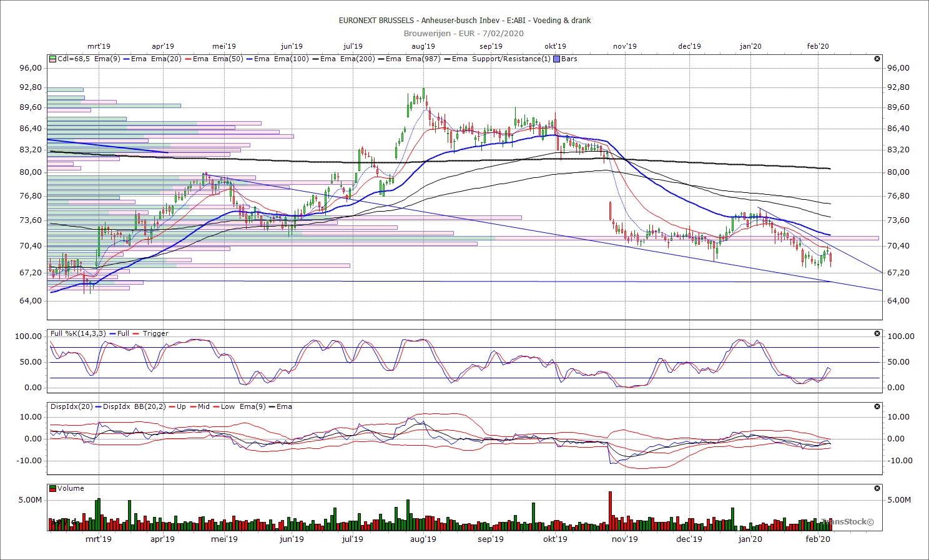
Task: Click the Volume panel label
Action: click(71, 488)
